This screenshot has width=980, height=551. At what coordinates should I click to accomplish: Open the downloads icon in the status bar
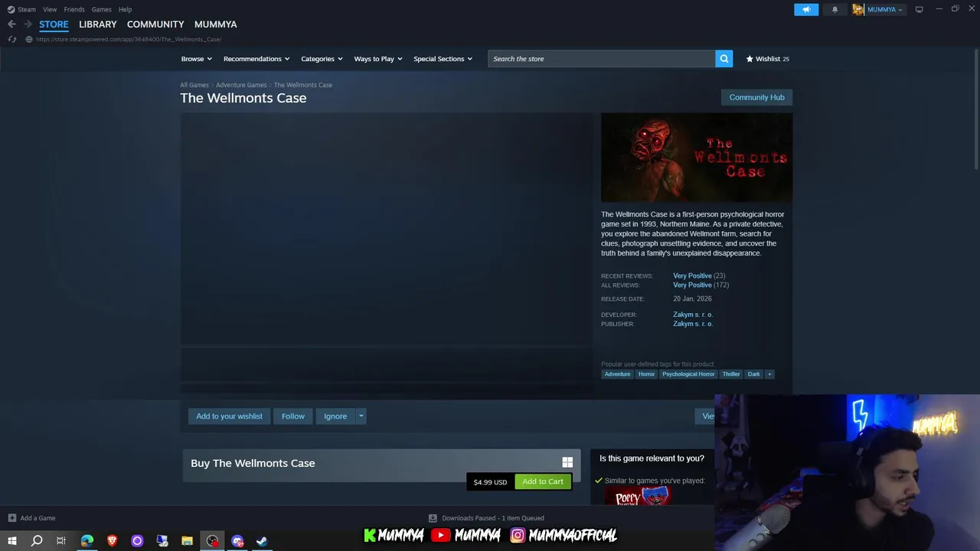433,518
